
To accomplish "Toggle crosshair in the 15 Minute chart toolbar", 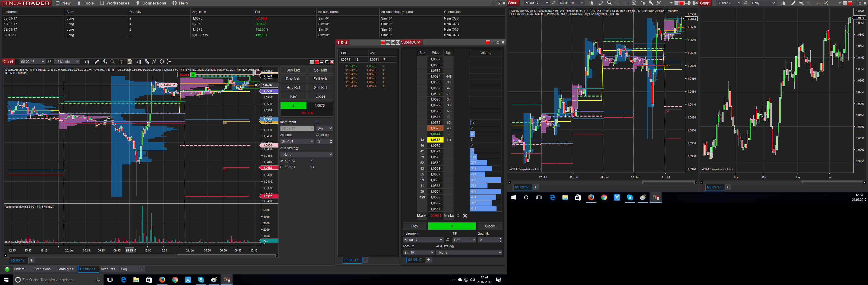I will [x=121, y=61].
